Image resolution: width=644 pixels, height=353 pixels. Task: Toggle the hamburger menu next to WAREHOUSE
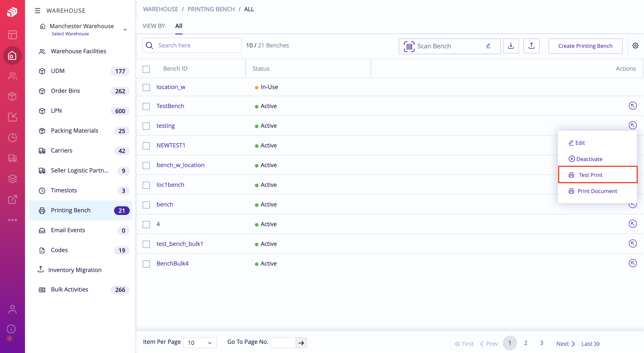click(x=38, y=11)
